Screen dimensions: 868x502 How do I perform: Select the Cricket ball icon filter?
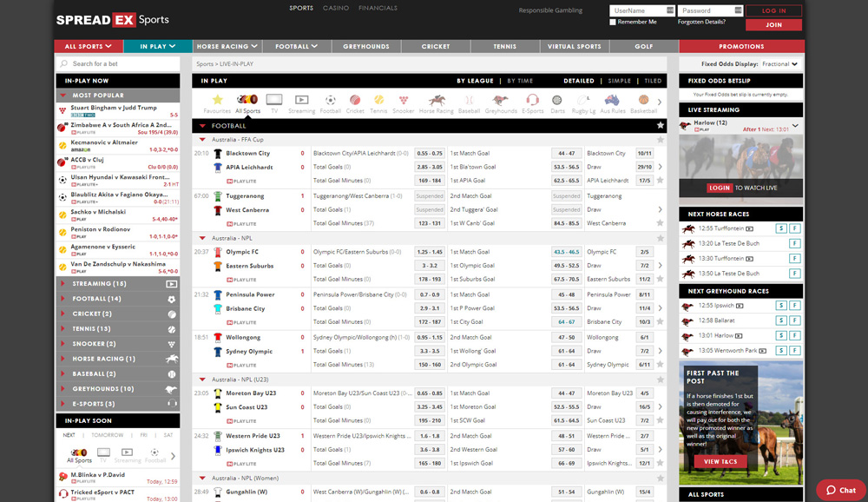(355, 103)
